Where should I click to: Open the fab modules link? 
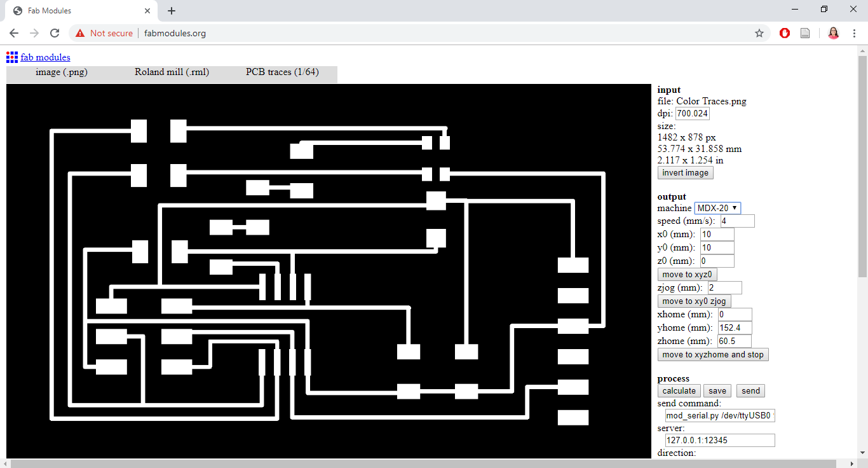(45, 57)
